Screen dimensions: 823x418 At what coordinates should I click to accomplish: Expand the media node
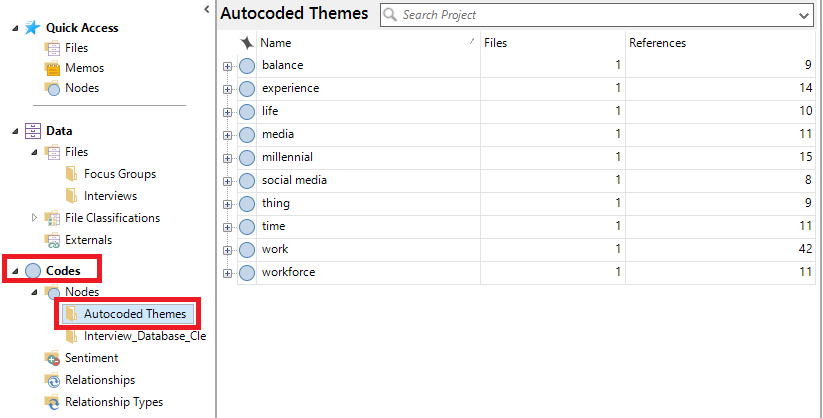point(227,135)
